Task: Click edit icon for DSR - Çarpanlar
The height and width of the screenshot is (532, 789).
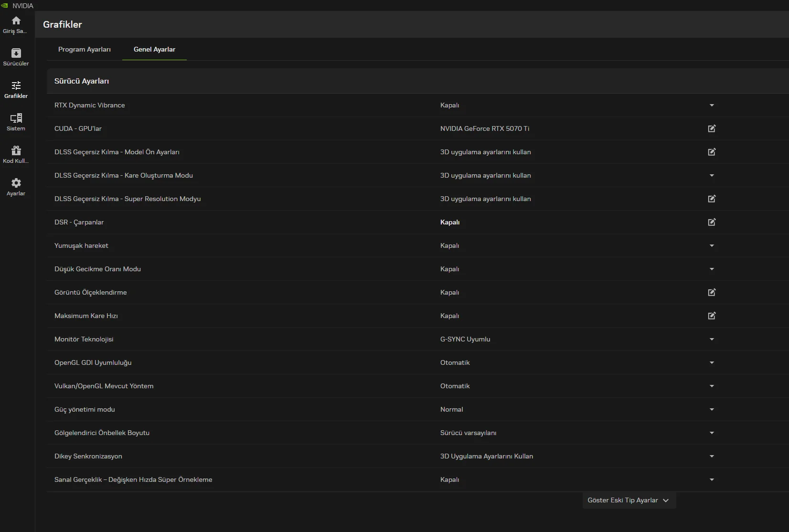Action: pyautogui.click(x=712, y=222)
